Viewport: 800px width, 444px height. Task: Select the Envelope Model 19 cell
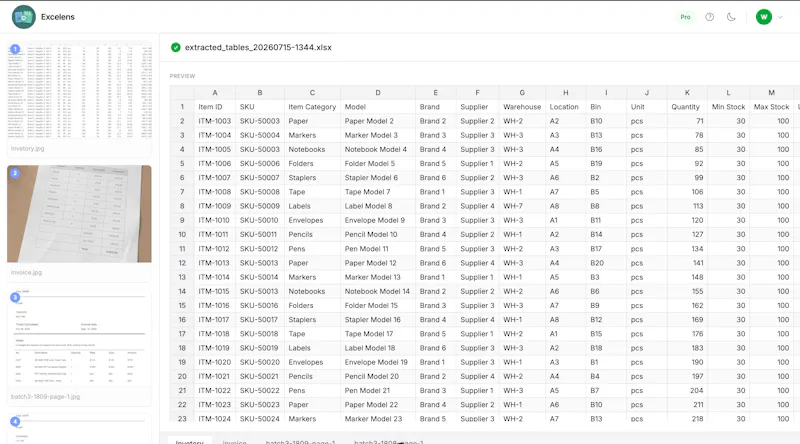click(378, 362)
